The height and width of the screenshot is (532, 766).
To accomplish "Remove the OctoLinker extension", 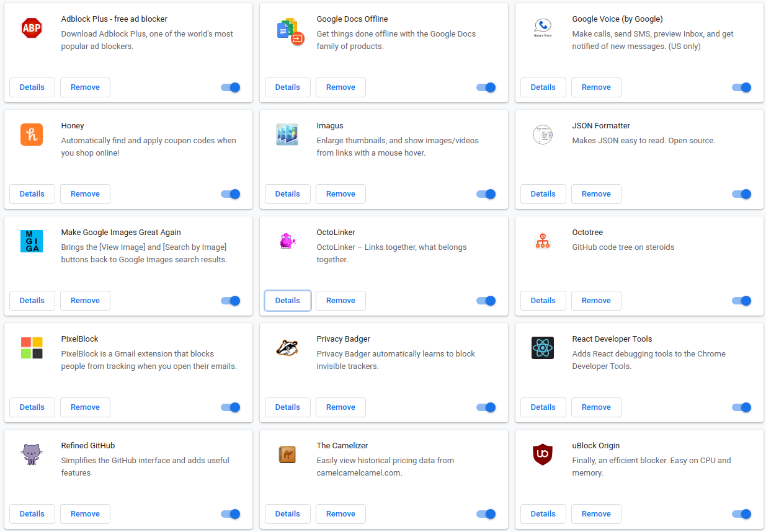I will [x=341, y=301].
